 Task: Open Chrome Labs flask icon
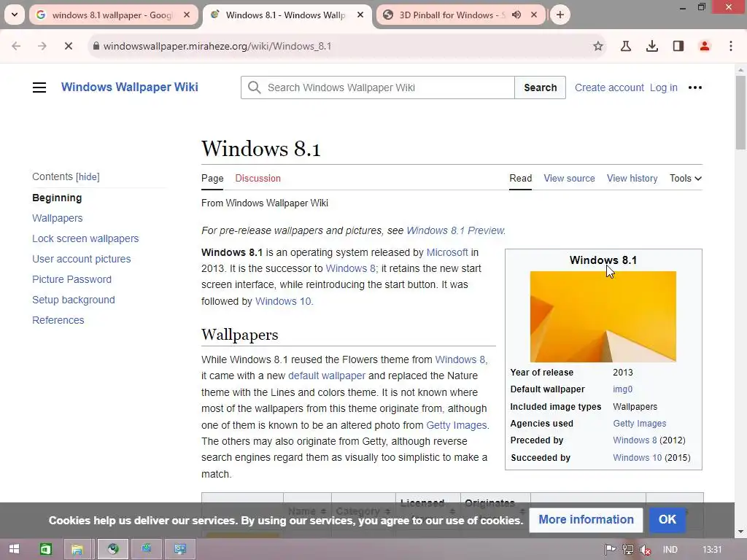(x=626, y=46)
